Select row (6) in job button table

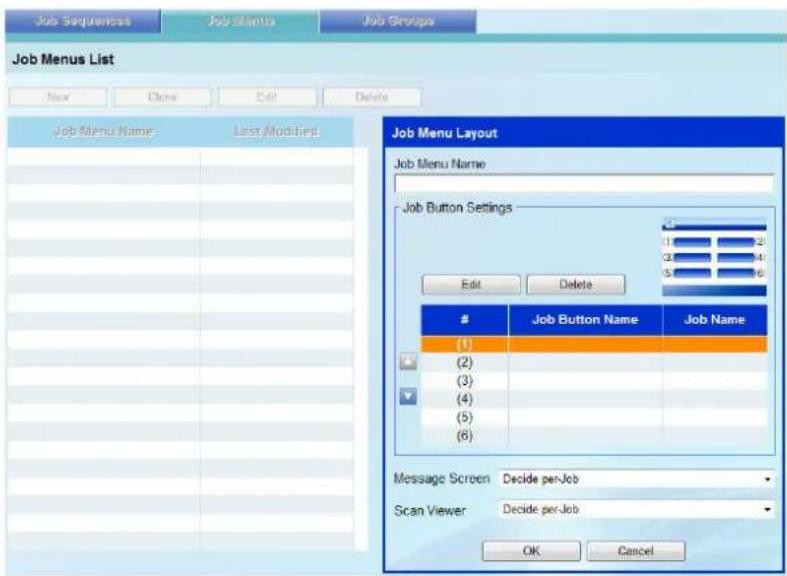(594, 436)
